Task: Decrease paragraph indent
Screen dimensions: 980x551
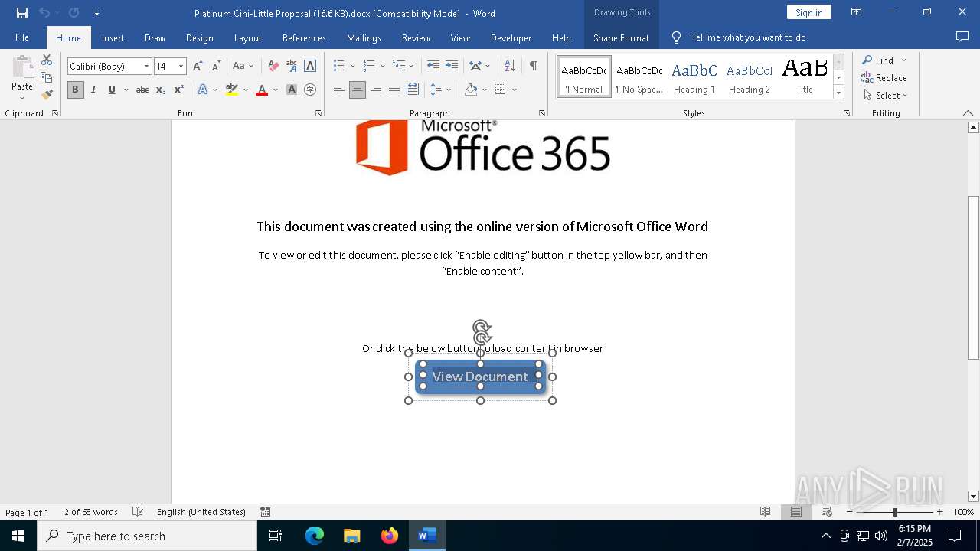Action: [433, 66]
